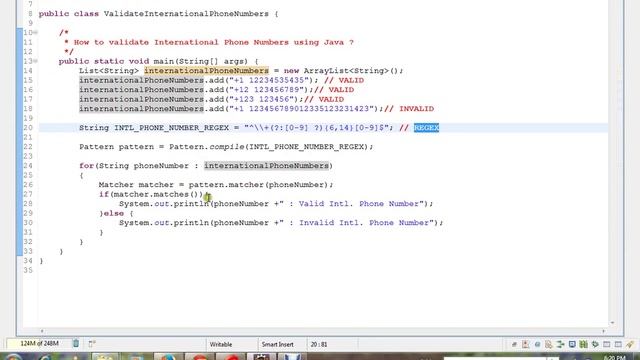Click 'Matcher matcher' on line 26
Viewport: 640px width, 360px height.
(136, 185)
